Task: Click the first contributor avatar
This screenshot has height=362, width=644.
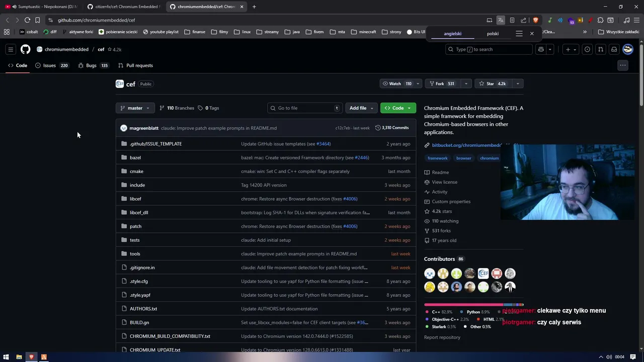Action: click(x=430, y=274)
